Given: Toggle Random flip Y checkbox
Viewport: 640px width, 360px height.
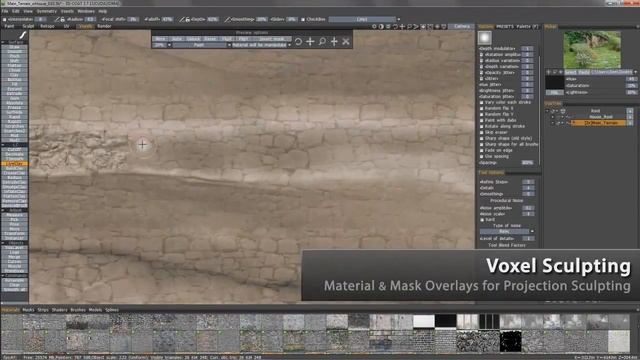Looking at the screenshot, I should (482, 114).
